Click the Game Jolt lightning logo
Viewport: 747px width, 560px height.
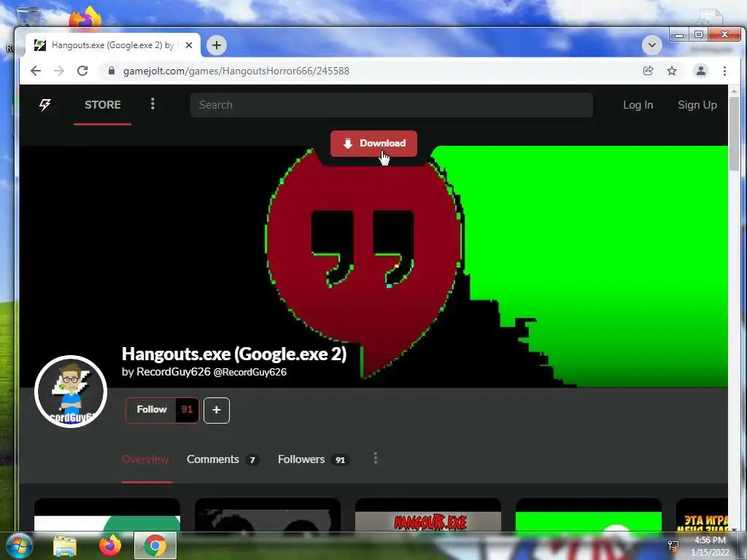(x=44, y=105)
